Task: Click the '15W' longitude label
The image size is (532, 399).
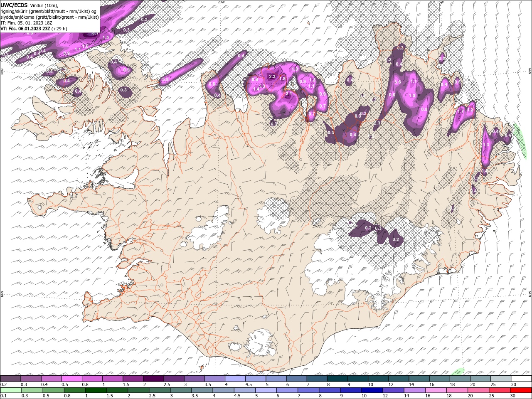Action: 441,2
